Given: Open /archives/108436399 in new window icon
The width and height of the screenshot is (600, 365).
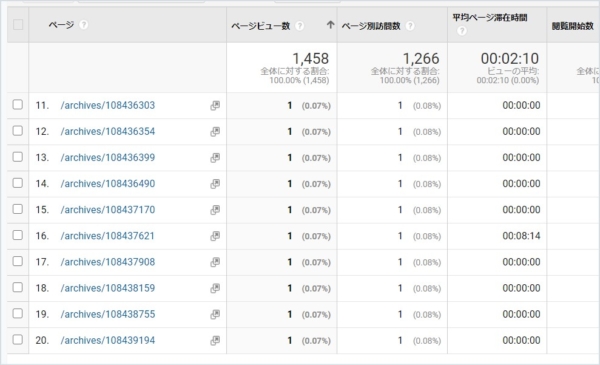Looking at the screenshot, I should (215, 158).
